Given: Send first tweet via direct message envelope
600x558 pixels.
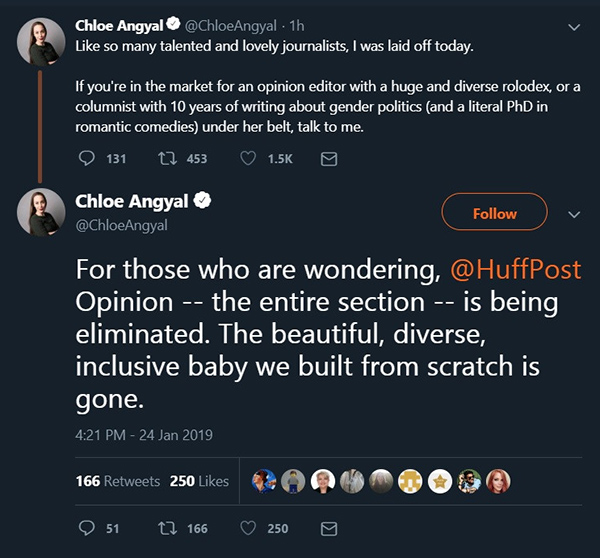Looking at the screenshot, I should [x=328, y=158].
